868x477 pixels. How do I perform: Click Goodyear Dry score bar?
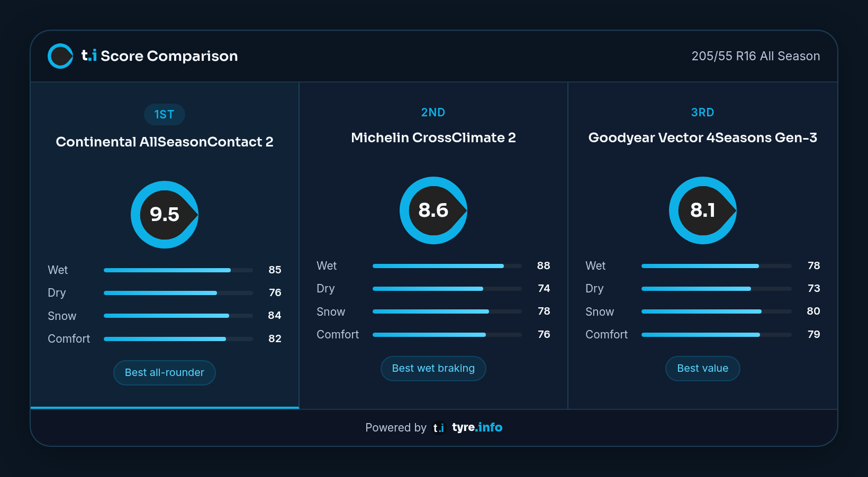[x=717, y=289]
